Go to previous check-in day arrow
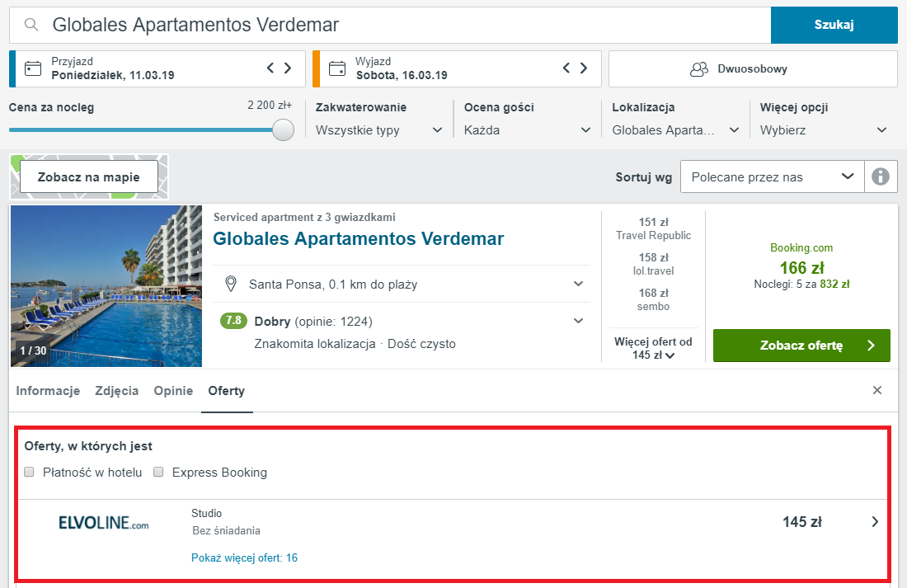The width and height of the screenshot is (907, 588). [x=270, y=68]
